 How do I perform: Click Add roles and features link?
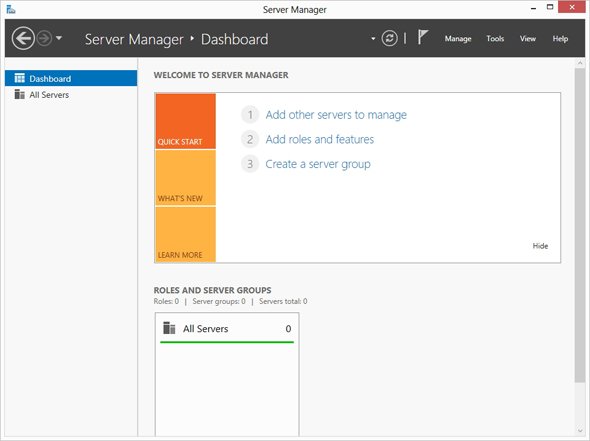coord(319,139)
